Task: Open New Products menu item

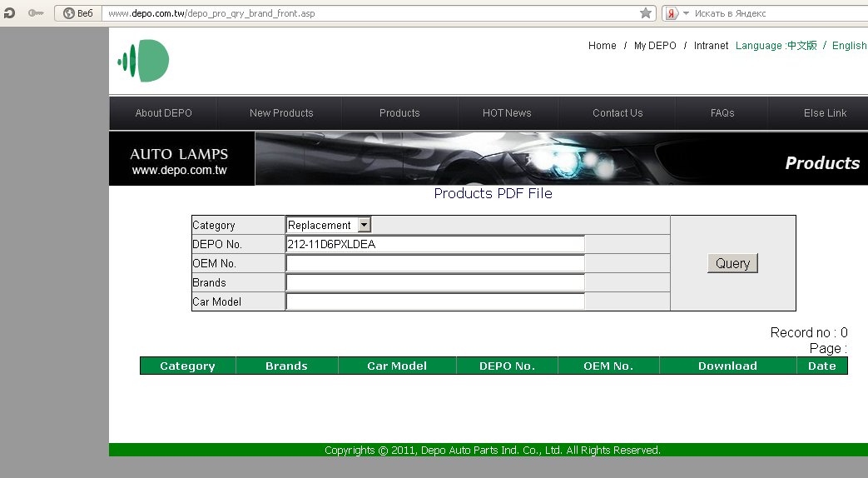Action: click(281, 113)
